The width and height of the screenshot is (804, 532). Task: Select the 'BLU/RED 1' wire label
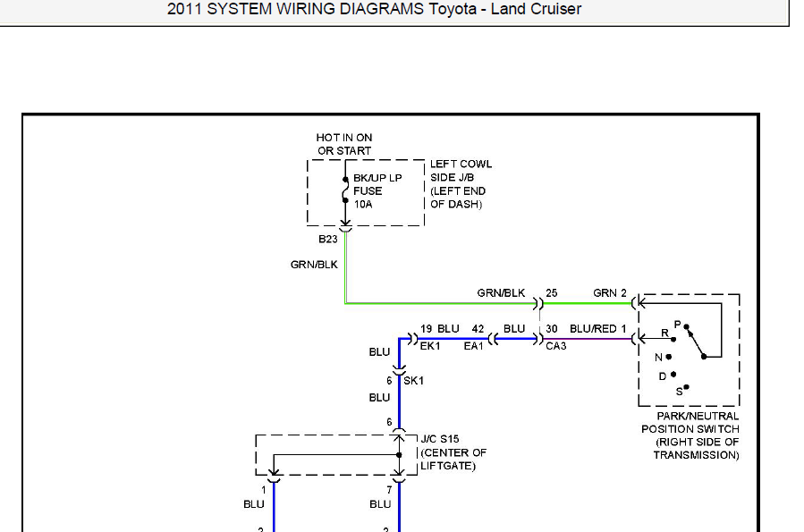[x=598, y=328]
